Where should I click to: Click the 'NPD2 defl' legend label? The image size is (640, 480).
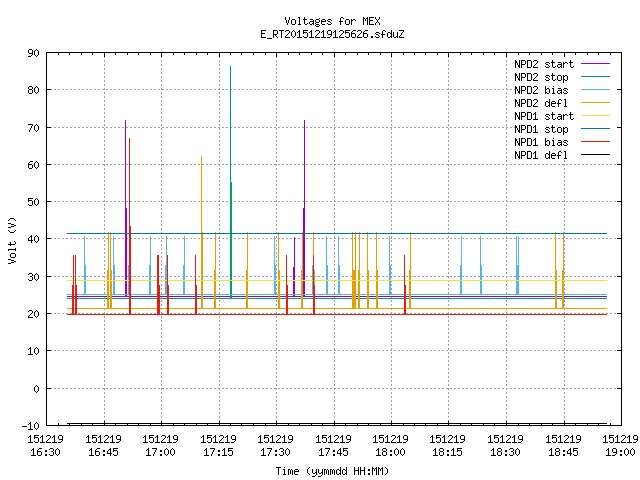click(541, 103)
